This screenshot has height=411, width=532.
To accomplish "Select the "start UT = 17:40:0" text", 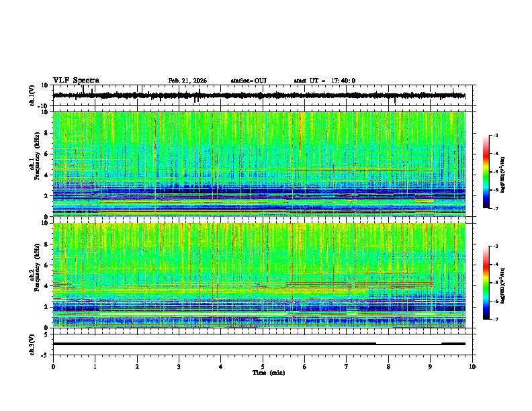I will pos(324,81).
